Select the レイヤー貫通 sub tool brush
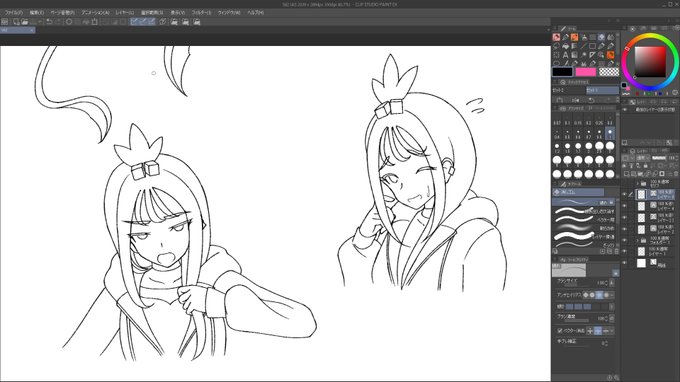This screenshot has height=382, width=680. [584, 237]
